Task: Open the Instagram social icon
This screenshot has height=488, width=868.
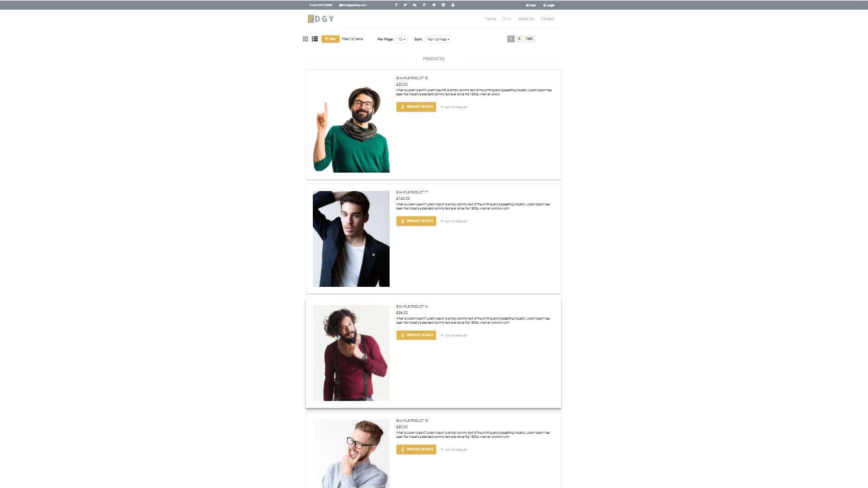Action: point(443,5)
